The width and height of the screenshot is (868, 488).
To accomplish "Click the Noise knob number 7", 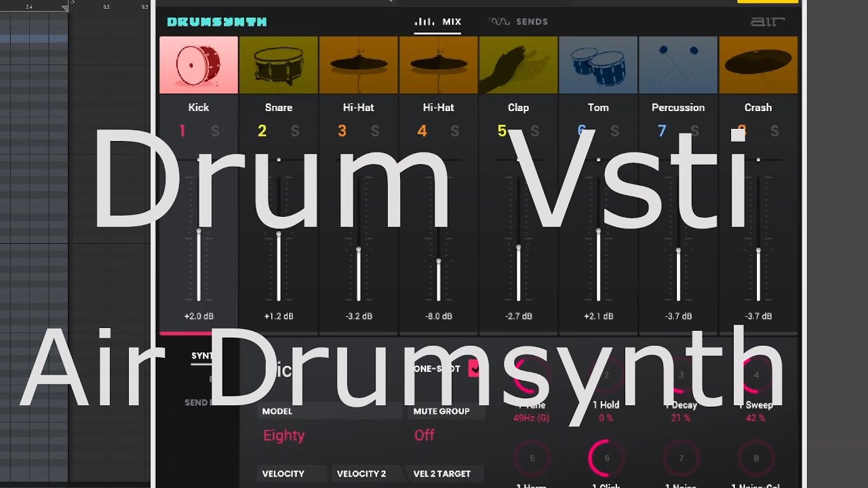I will click(682, 458).
